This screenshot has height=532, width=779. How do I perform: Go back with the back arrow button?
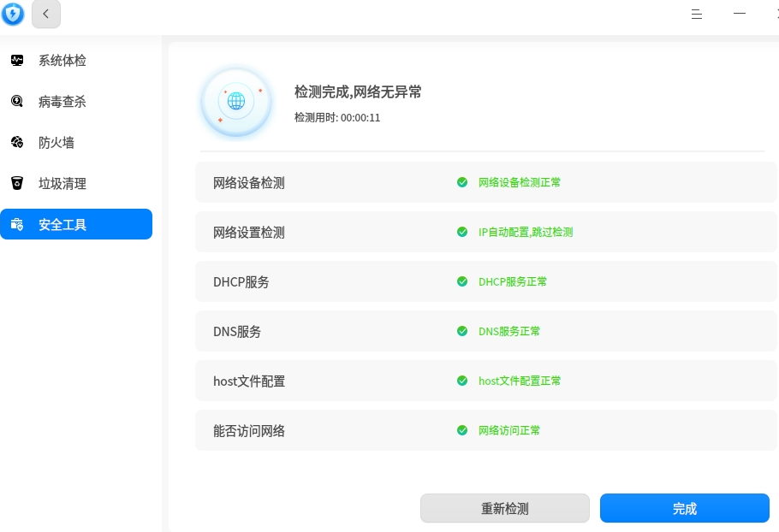tap(46, 14)
